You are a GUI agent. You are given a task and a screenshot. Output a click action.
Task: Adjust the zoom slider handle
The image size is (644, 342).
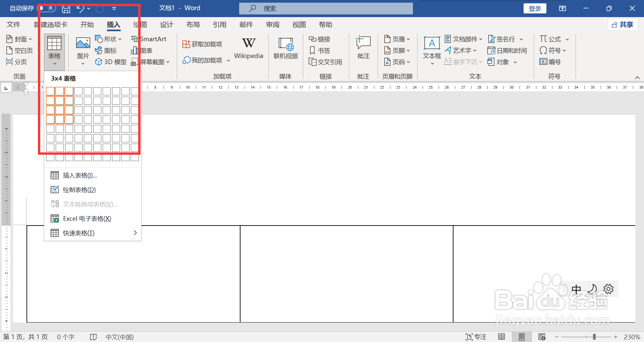(x=594, y=337)
